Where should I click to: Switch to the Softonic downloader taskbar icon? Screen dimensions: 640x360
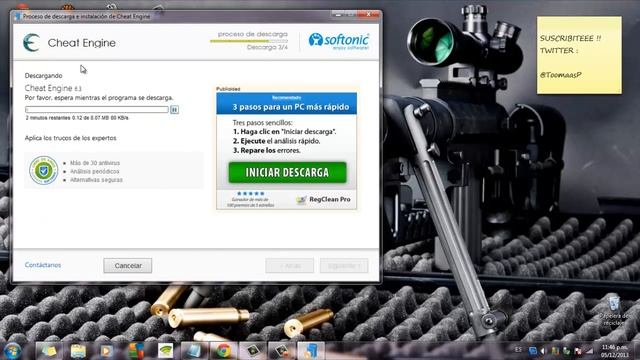pos(311,351)
